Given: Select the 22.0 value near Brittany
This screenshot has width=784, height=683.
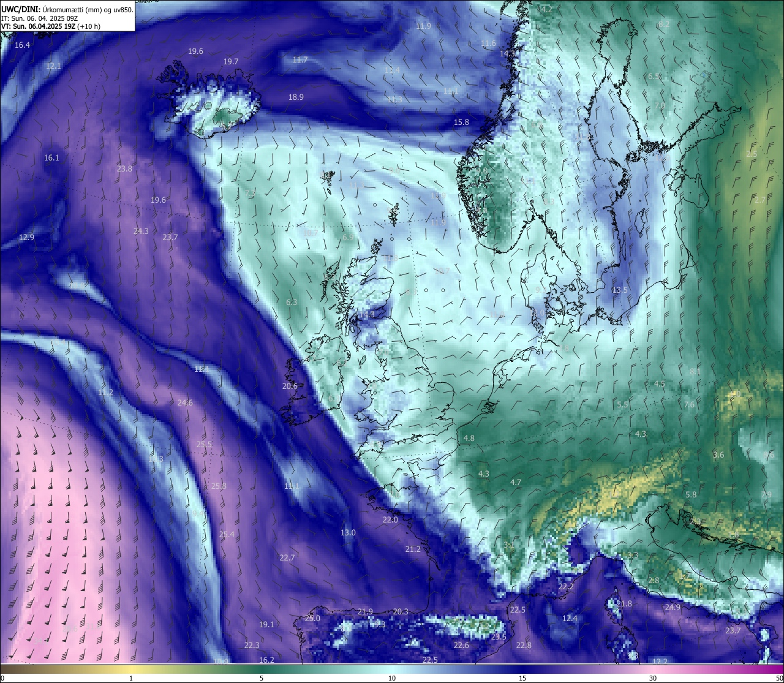Looking at the screenshot, I should coord(390,520).
